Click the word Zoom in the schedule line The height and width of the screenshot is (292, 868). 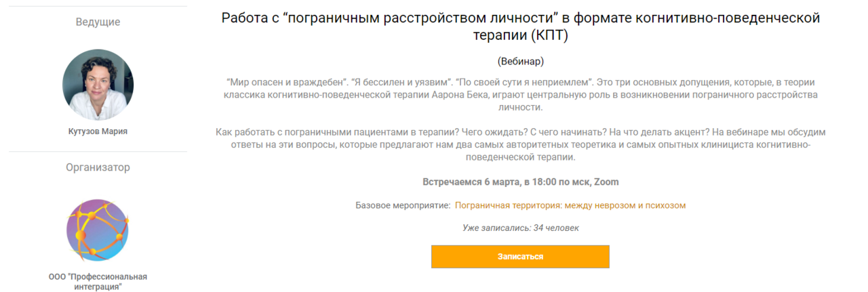[x=606, y=182]
